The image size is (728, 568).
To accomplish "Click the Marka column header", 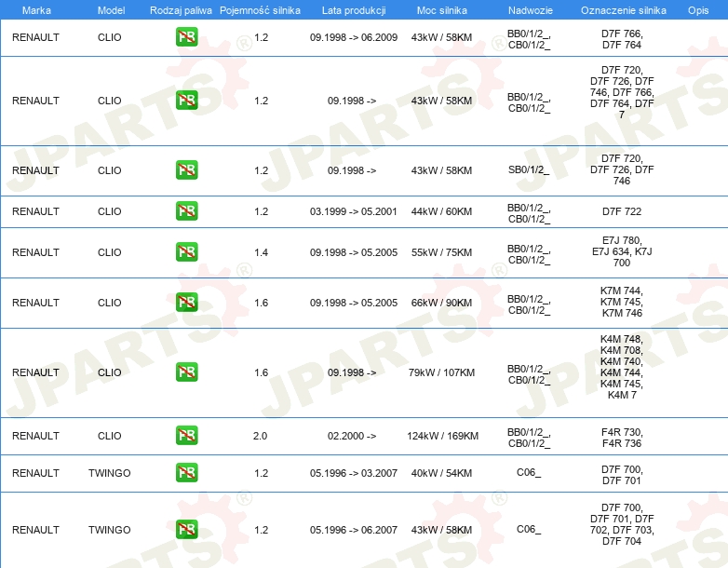I will (36, 10).
